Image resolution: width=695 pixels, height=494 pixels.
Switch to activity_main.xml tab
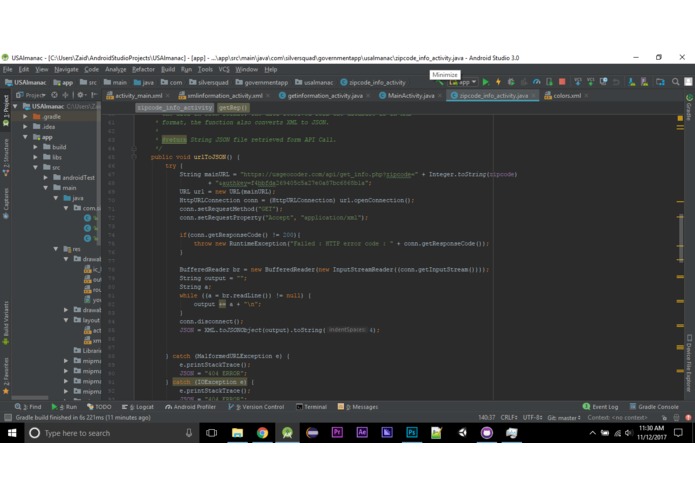coord(138,96)
